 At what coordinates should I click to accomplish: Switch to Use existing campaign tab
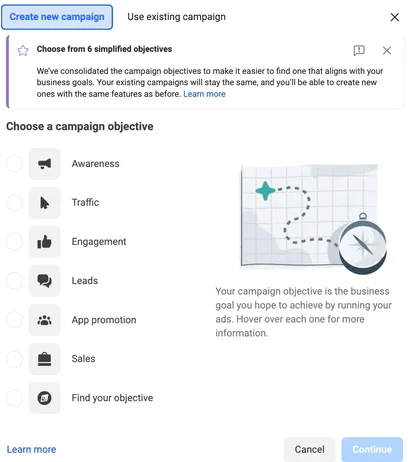pyautogui.click(x=176, y=17)
